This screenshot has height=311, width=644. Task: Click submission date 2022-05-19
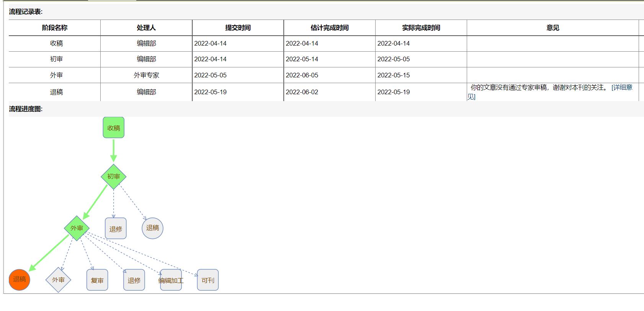coord(210,92)
